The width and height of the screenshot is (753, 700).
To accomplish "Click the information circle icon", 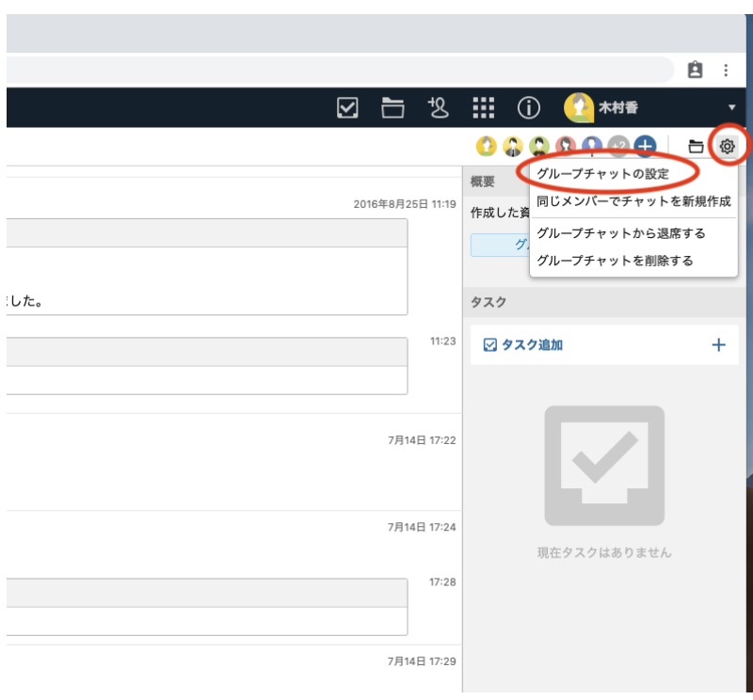I will point(528,108).
